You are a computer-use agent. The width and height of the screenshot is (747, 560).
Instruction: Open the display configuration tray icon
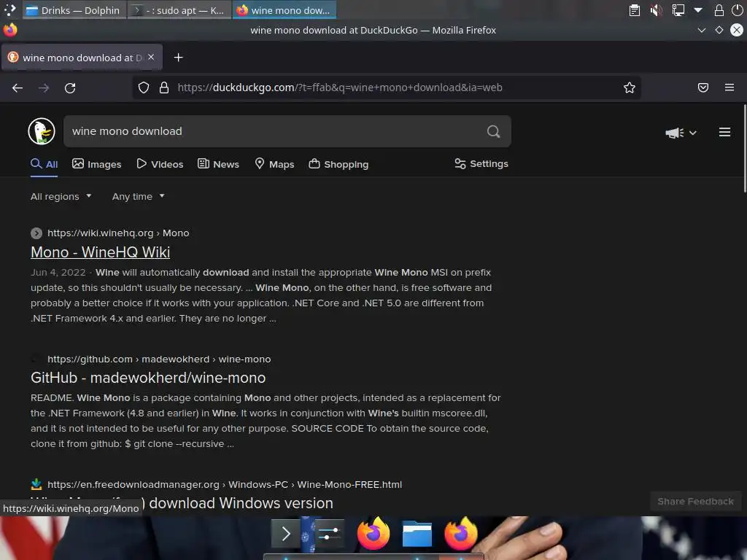click(x=678, y=10)
